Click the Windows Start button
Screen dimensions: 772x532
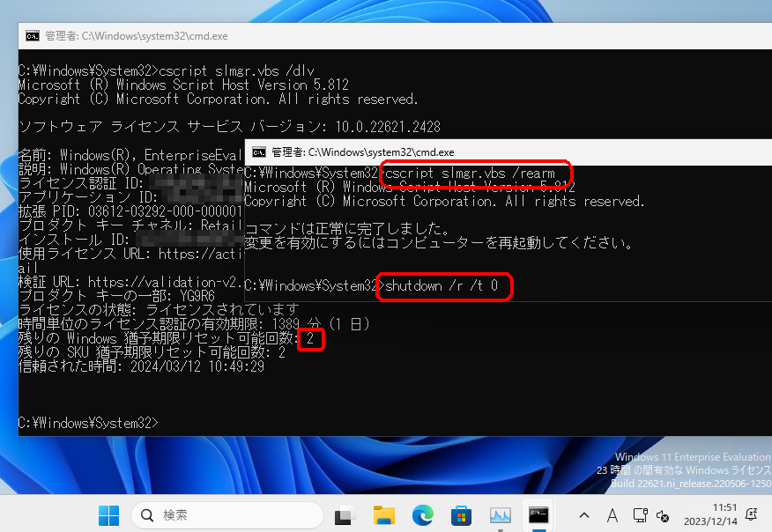[x=108, y=515]
